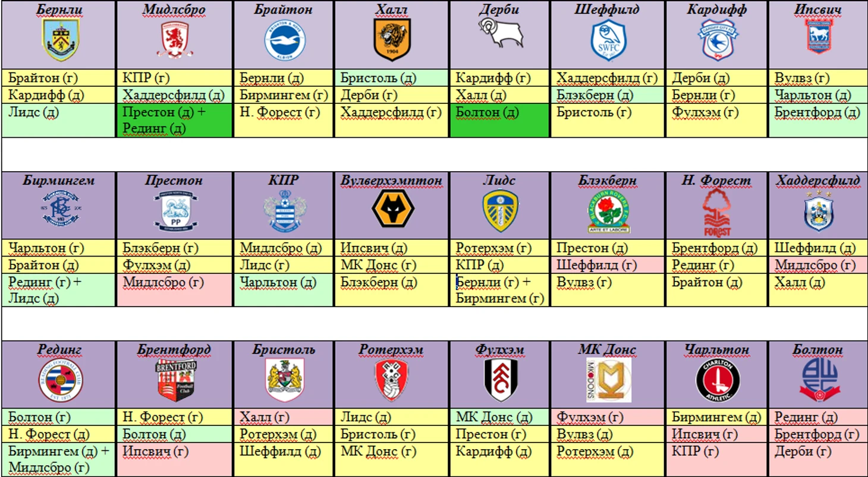Viewport: 868px width, 477px height.
Task: Click the Burnley club crest under Бернли
Action: click(x=60, y=40)
